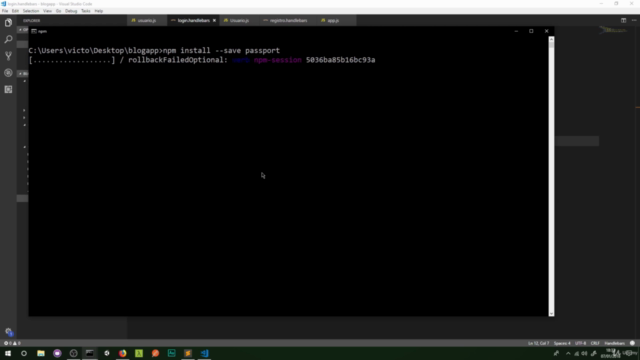Click Handlebars language mode in status bar

(x=615, y=343)
